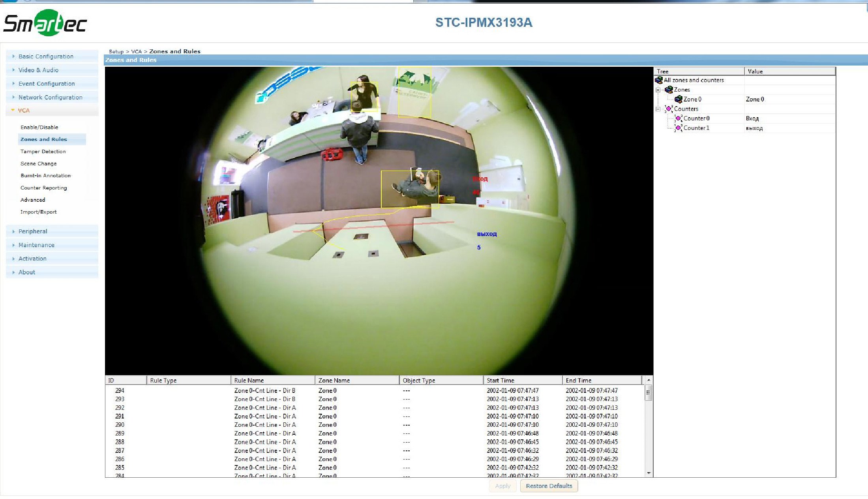Image resolution: width=868 pixels, height=499 pixels.
Task: Select event row with ID 294
Action: (120, 390)
